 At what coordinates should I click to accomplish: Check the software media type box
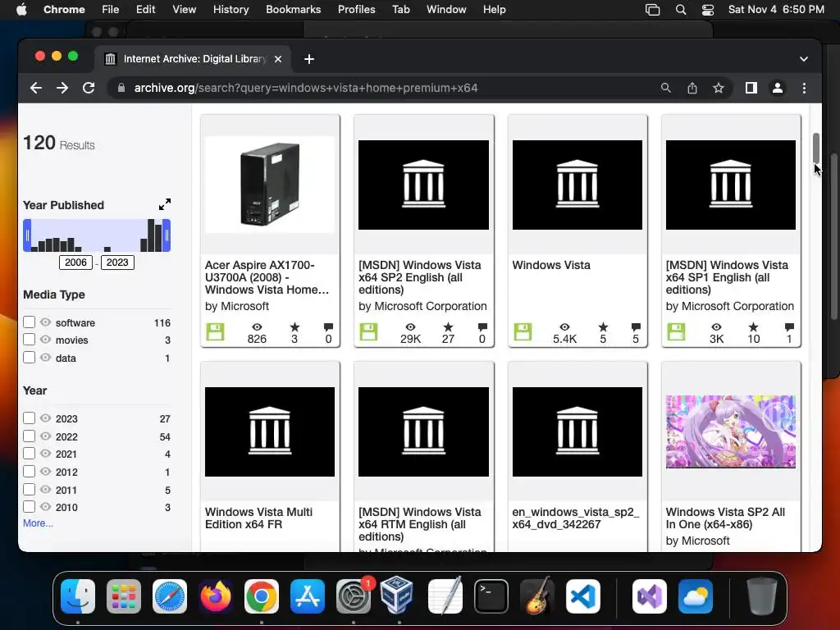tap(29, 322)
